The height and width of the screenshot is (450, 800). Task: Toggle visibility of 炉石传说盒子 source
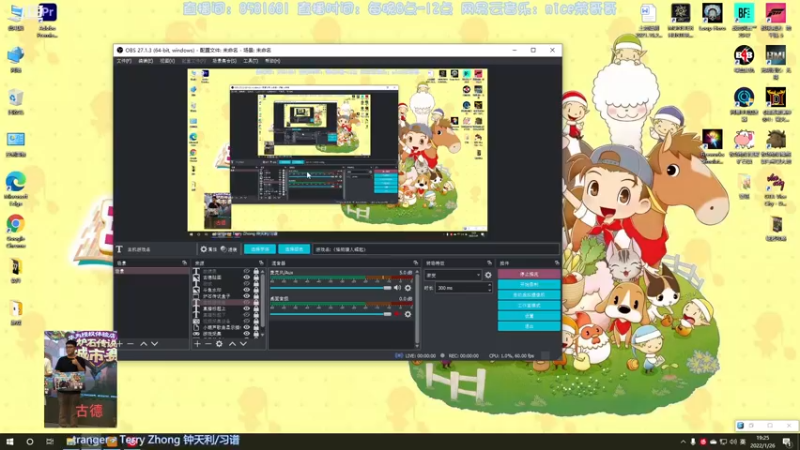click(x=246, y=296)
